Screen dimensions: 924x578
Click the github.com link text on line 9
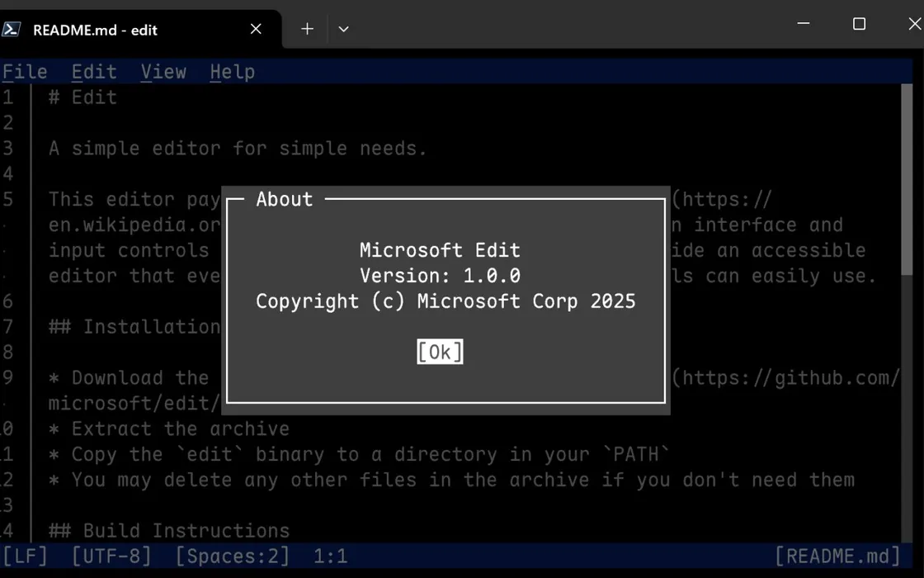pos(785,378)
